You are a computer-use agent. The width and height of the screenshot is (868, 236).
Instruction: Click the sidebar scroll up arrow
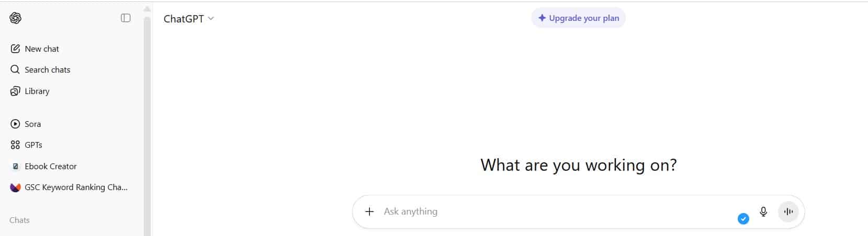tap(147, 9)
